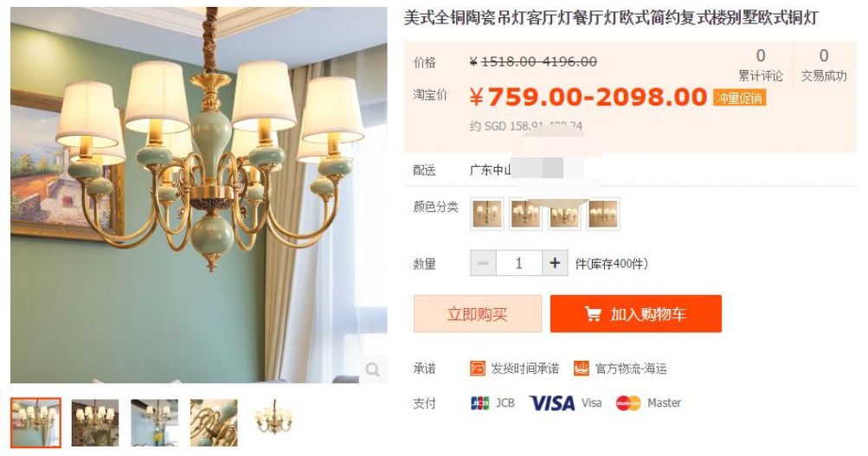Open the 交易成功 transactions count
The height and width of the screenshot is (456, 868).
coord(824,65)
